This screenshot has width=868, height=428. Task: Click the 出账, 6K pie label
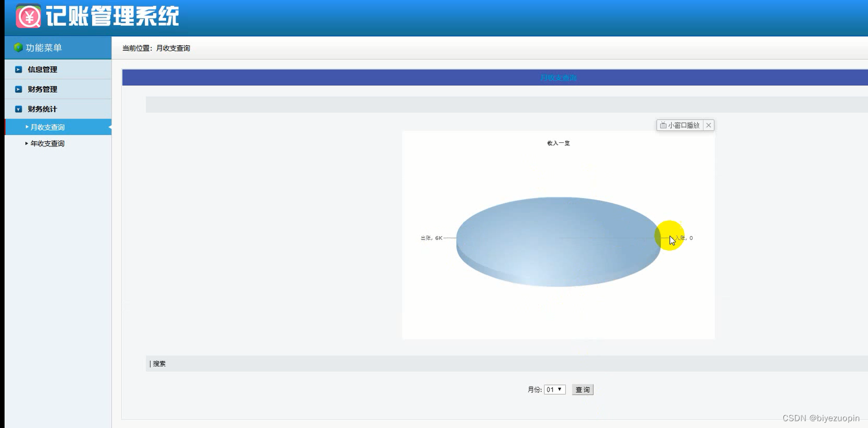coord(431,238)
